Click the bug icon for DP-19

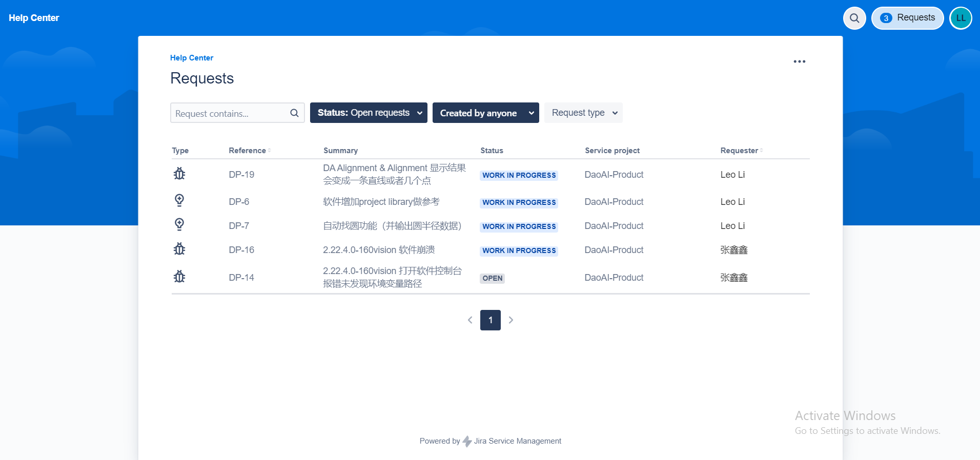[179, 174]
